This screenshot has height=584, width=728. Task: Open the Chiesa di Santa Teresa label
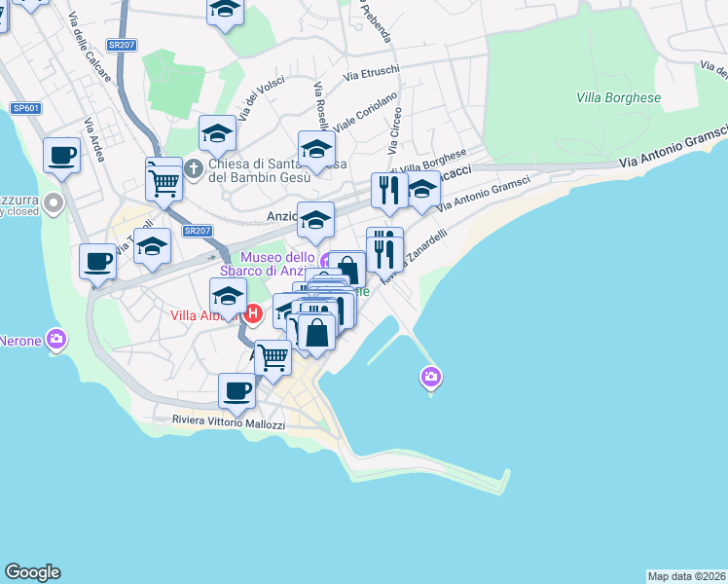pos(277,171)
